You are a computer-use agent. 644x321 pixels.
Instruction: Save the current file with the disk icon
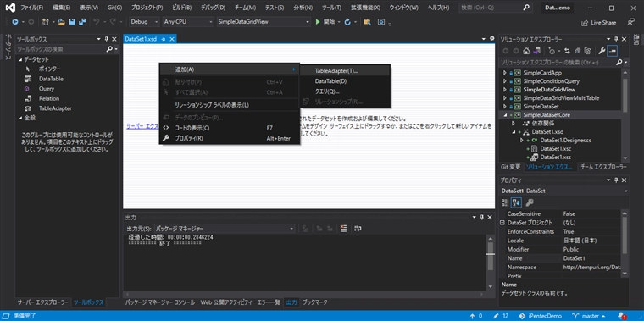(72, 22)
